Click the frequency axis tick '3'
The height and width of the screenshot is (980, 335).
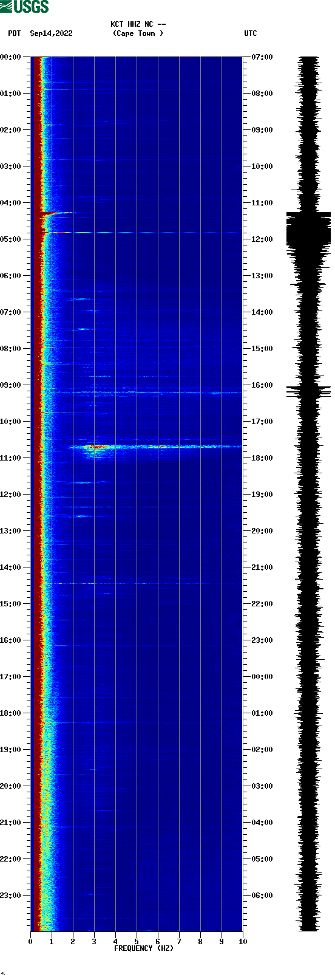coord(94,942)
